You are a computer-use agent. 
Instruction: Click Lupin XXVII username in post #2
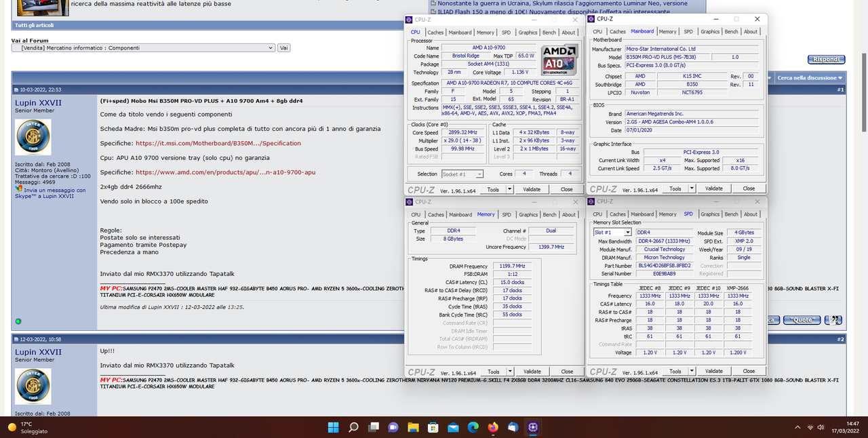click(x=38, y=352)
